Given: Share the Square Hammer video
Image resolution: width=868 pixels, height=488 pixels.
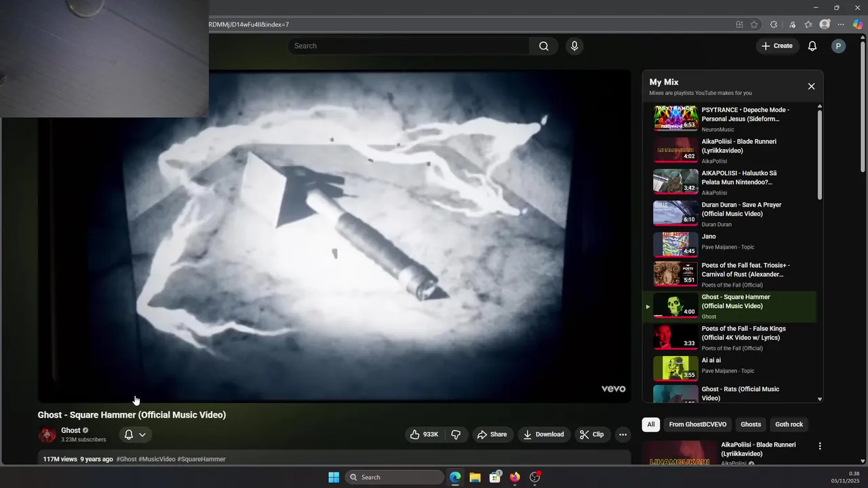Looking at the screenshot, I should (492, 434).
